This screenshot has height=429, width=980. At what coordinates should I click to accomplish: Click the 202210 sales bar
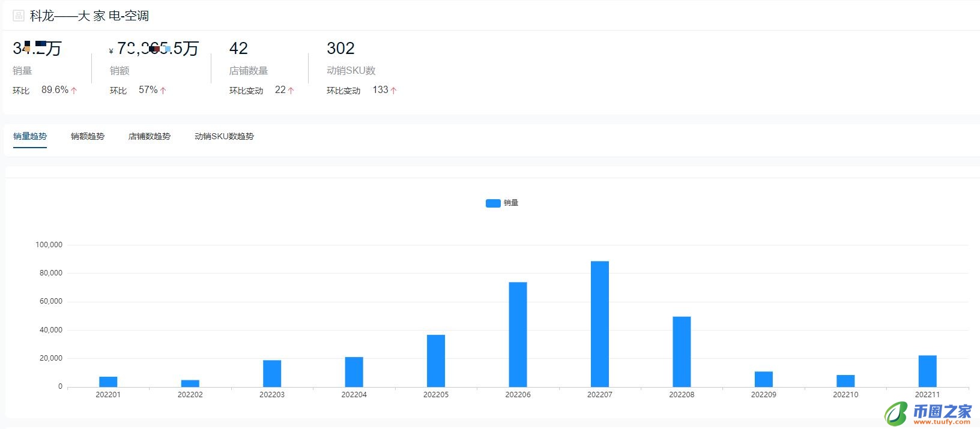845,381
